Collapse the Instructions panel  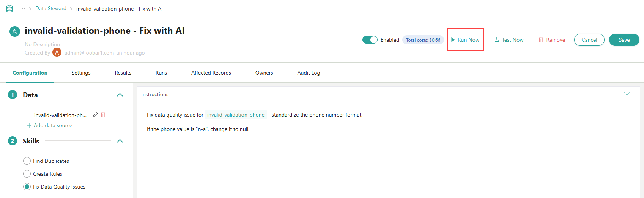pyautogui.click(x=627, y=94)
